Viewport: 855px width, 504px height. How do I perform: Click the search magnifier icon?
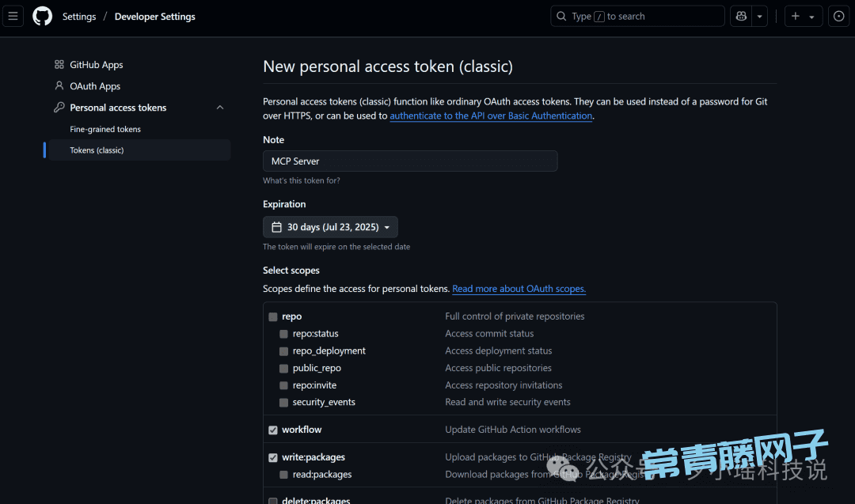click(x=561, y=17)
